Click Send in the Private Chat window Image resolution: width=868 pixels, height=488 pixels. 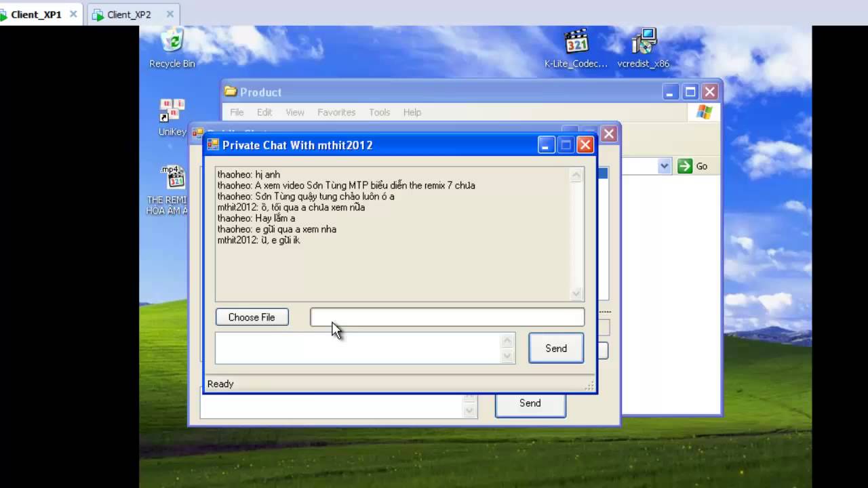coord(556,348)
